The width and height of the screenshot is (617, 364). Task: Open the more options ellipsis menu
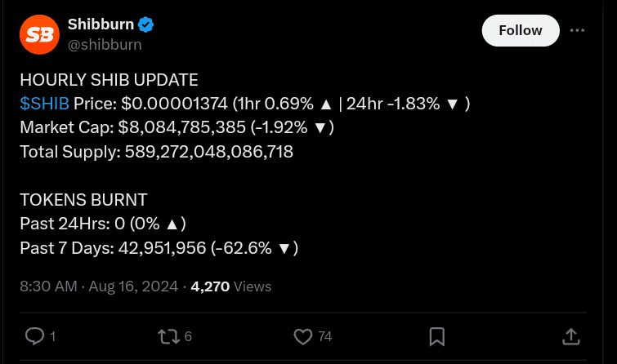[577, 30]
